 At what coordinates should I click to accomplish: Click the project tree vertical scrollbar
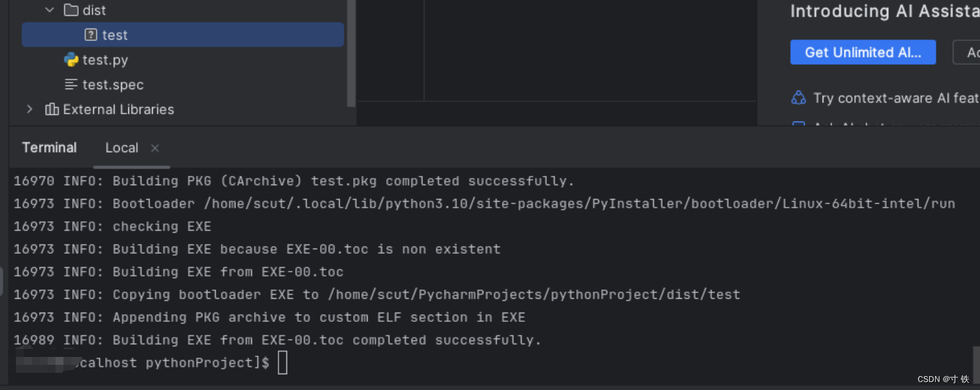[x=351, y=53]
